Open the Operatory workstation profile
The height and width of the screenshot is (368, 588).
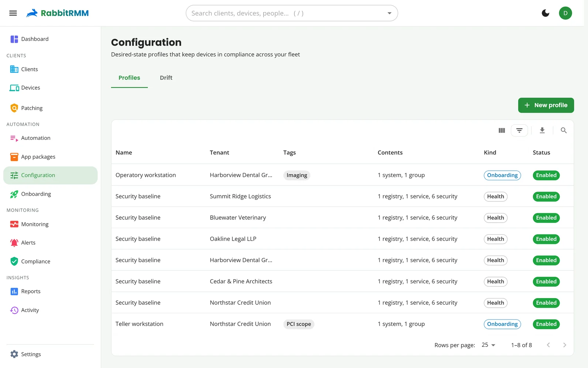146,175
